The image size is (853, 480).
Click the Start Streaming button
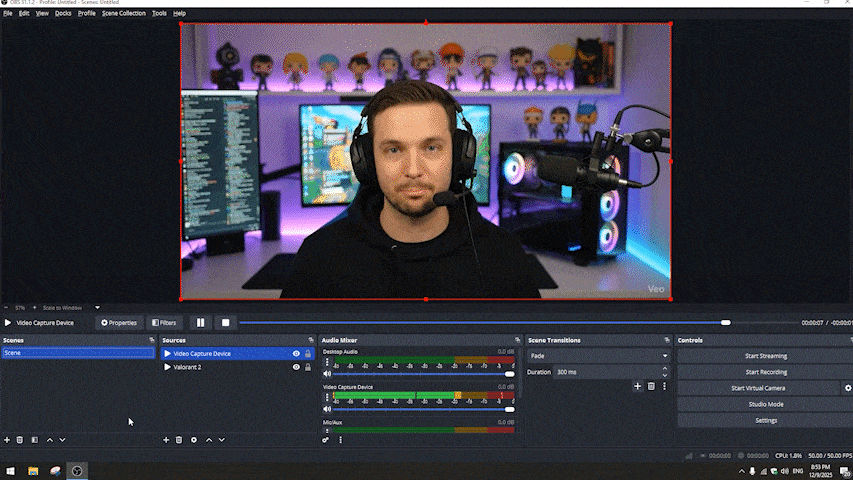(765, 356)
